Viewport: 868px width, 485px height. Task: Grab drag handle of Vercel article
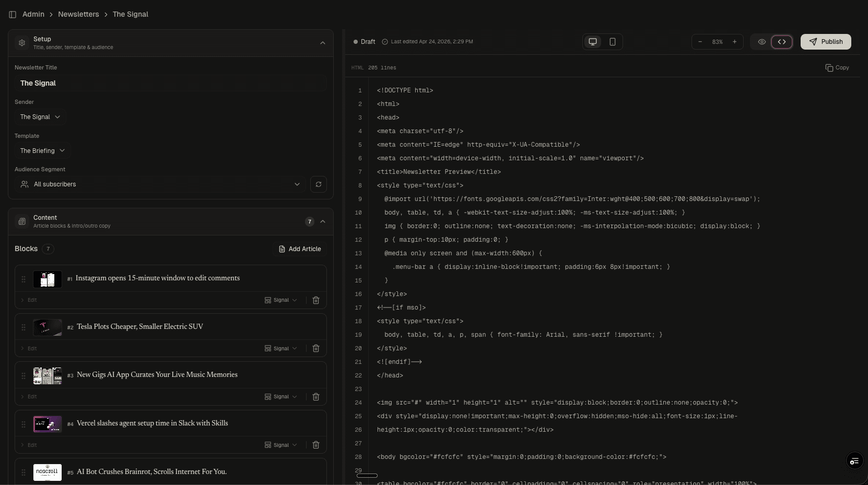24,424
